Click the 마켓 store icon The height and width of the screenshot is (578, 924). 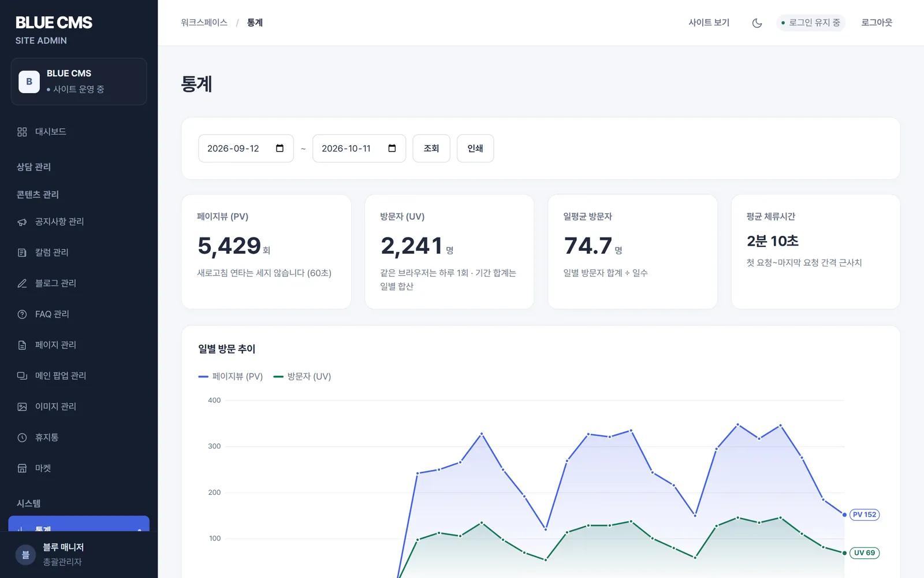[x=22, y=468]
